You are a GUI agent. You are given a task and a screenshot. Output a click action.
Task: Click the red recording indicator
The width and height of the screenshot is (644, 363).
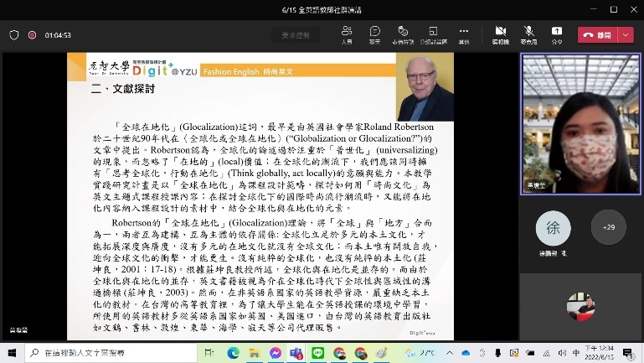point(32,35)
